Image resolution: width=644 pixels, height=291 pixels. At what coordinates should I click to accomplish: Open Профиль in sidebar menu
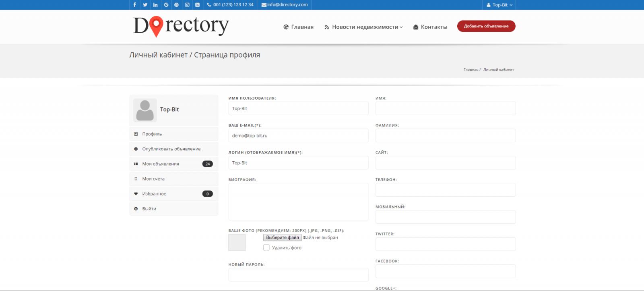click(x=174, y=134)
